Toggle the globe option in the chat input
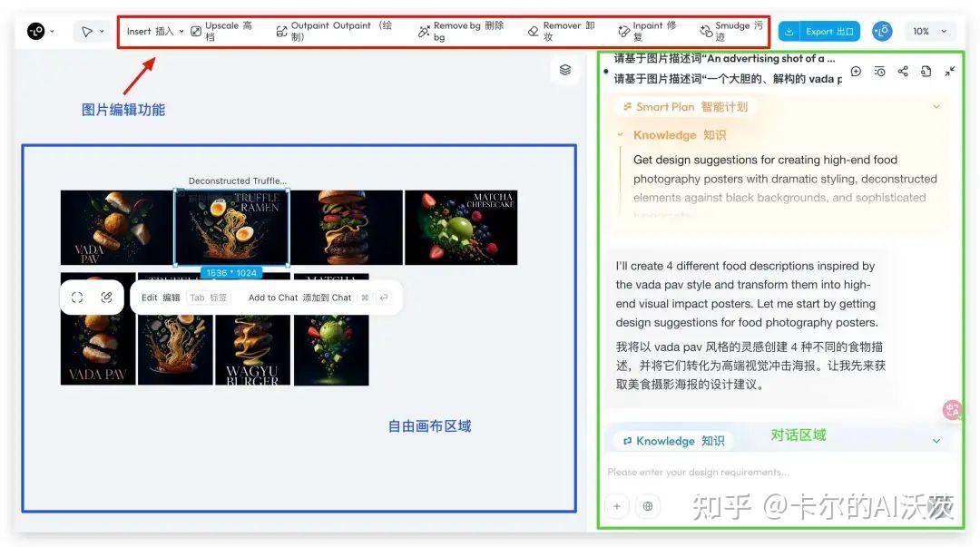Image resolution: width=980 pixels, height=547 pixels. coord(647,506)
